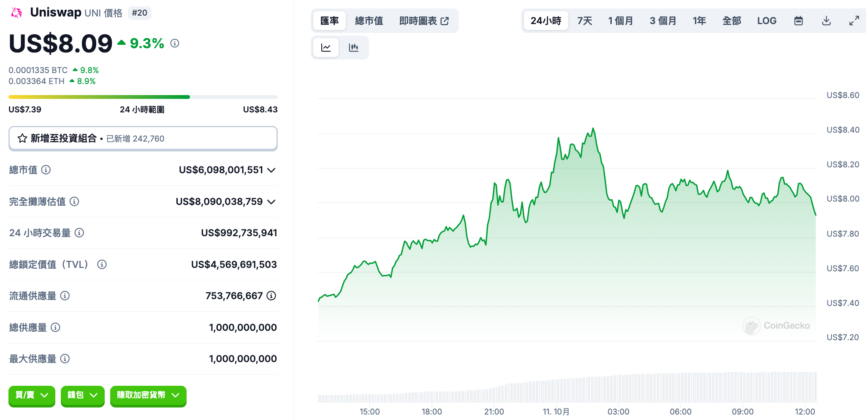The image size is (868, 420).
Task: Expand chart to fullscreen
Action: (x=854, y=21)
